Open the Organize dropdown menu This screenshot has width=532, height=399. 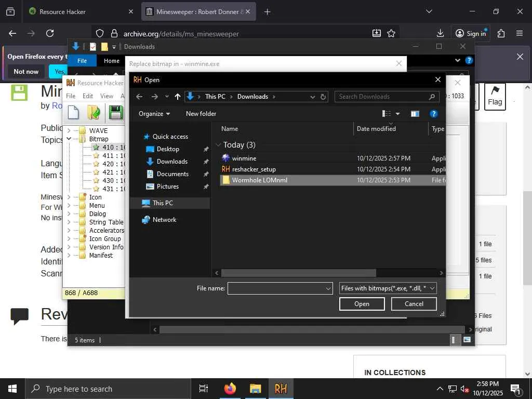(x=154, y=114)
